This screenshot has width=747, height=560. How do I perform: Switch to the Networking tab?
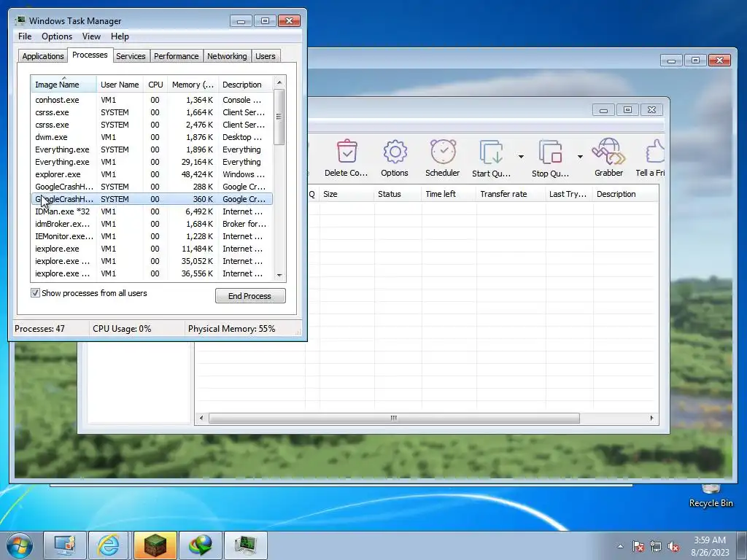[x=227, y=55]
